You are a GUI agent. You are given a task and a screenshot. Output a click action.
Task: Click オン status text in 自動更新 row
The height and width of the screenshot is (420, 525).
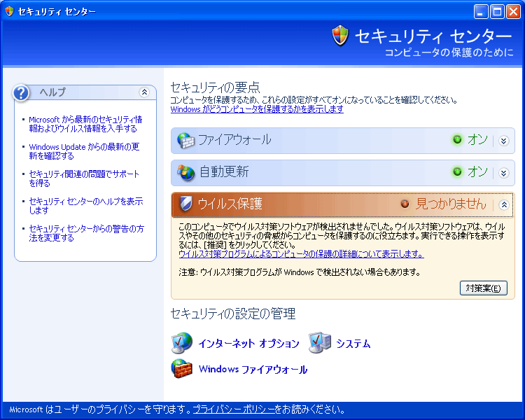477,171
